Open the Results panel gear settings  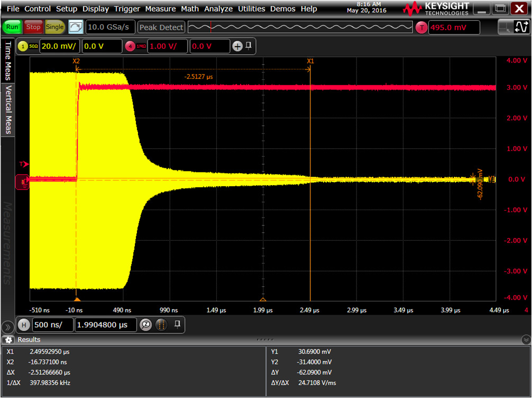point(8,340)
